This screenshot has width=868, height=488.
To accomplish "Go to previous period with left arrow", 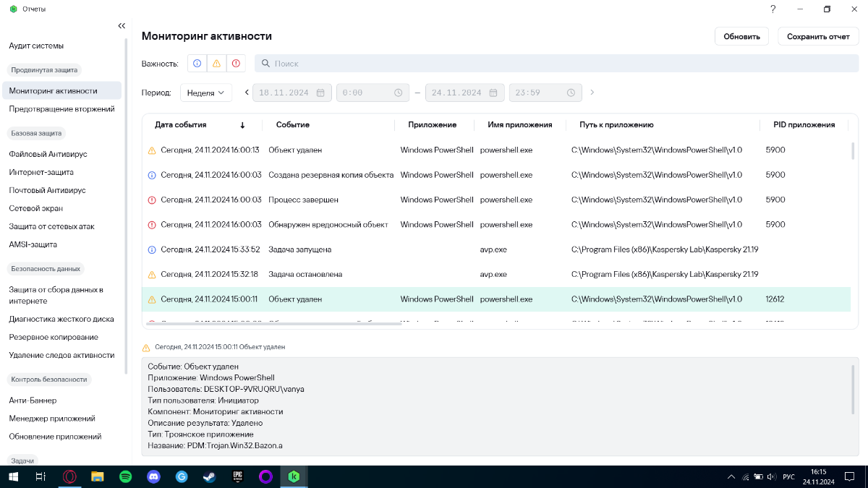I will pyautogui.click(x=247, y=93).
